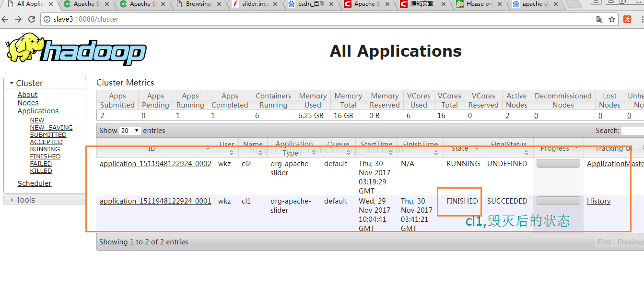Screen dimensions: 644x290
Task: Select the 6.25 GB Memory Used value
Action: (311, 116)
